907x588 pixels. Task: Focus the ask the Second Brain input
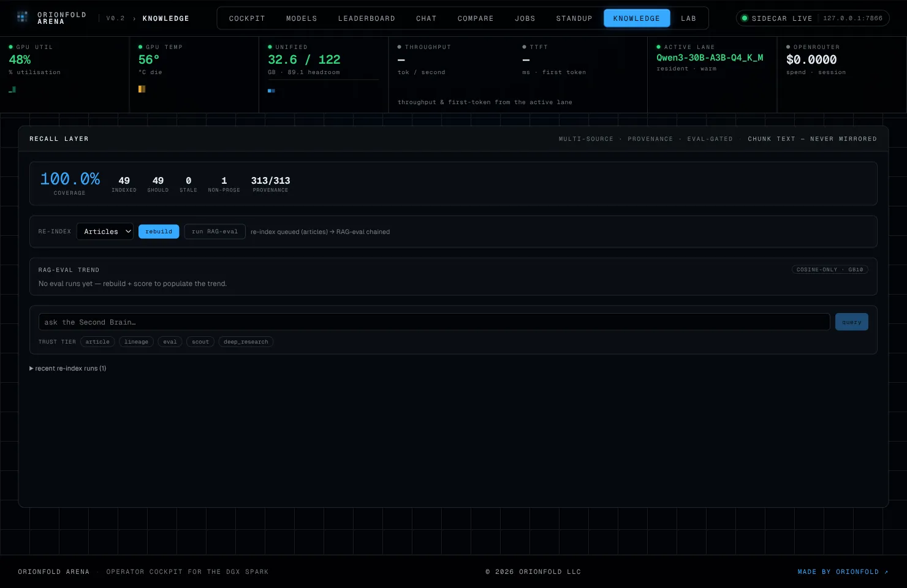[434, 322]
